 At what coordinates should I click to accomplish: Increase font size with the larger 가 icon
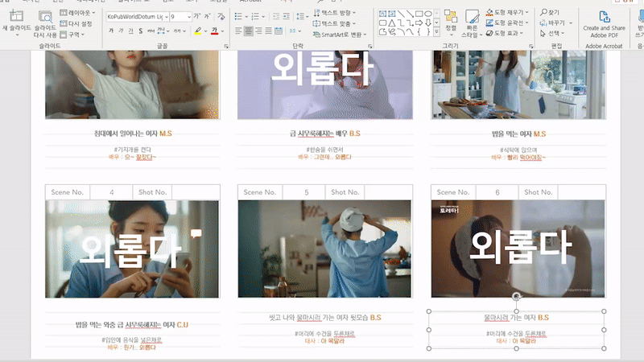pos(197,16)
